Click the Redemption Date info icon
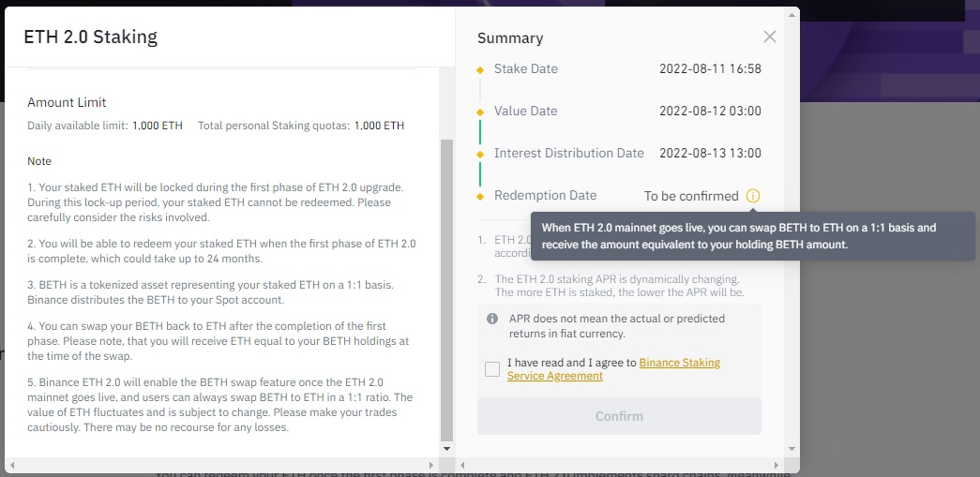Viewport: 980px width, 477px height. [753, 196]
